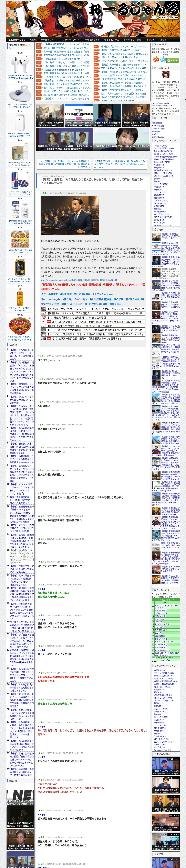This screenshot has width=186, height=868.
Task: Open the 北朝鮮 (152) category
Action: [160, 206]
